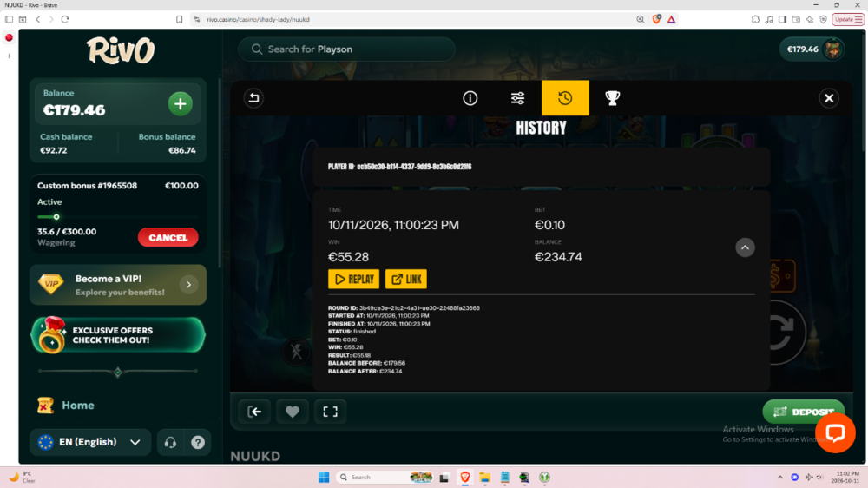Click the green Deposit button
Image resolution: width=868 pixels, height=488 pixels.
pyautogui.click(x=803, y=412)
